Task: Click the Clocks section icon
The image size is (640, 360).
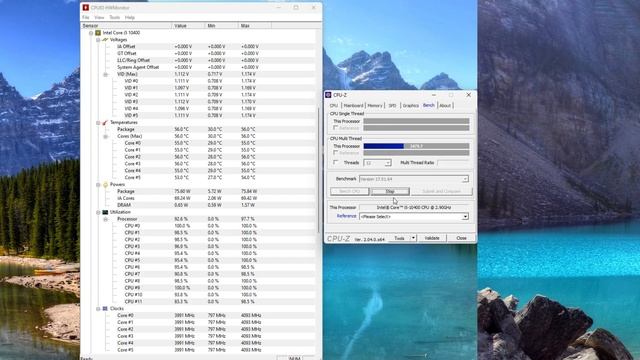Action: tap(105, 309)
